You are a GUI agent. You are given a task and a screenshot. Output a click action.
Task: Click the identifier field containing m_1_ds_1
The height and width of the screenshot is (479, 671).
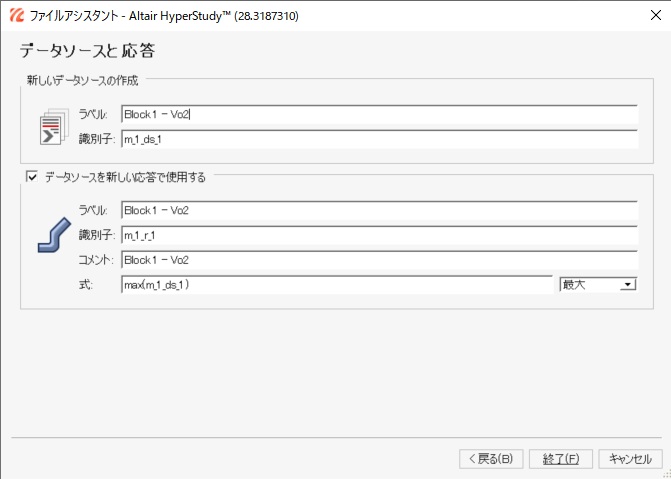(378, 139)
